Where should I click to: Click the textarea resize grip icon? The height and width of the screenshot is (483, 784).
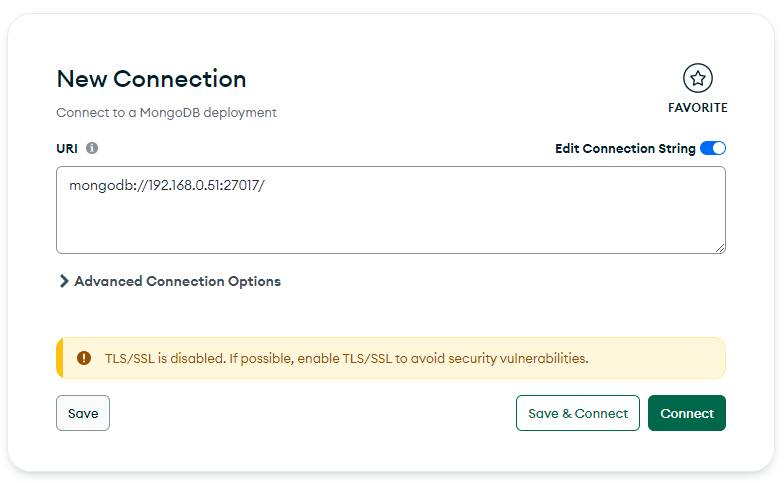(x=720, y=248)
